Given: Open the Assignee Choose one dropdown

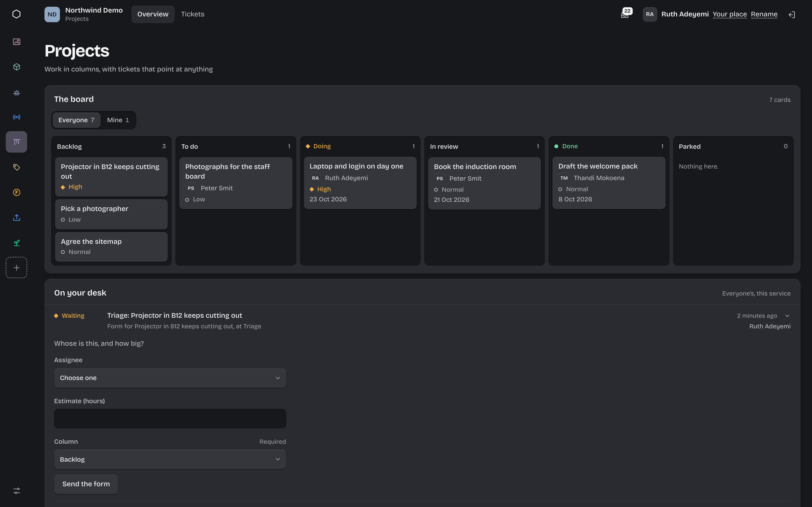Looking at the screenshot, I should click(x=170, y=378).
